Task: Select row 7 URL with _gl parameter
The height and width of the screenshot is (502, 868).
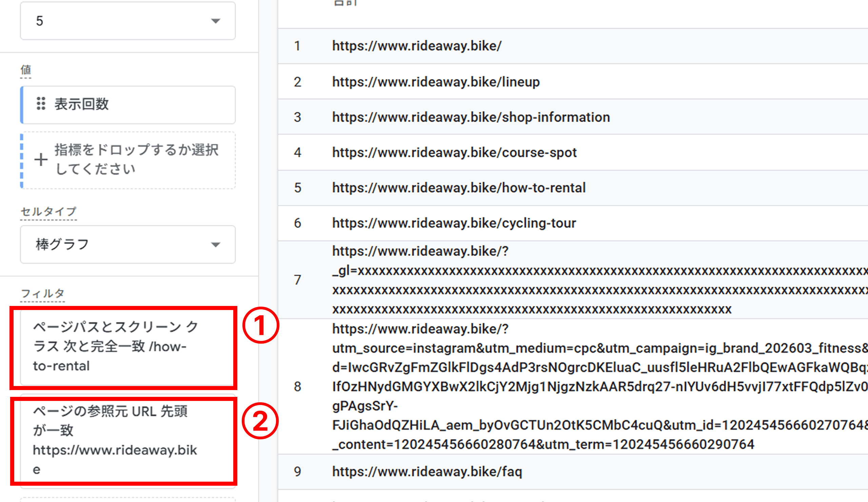Action: (573, 280)
